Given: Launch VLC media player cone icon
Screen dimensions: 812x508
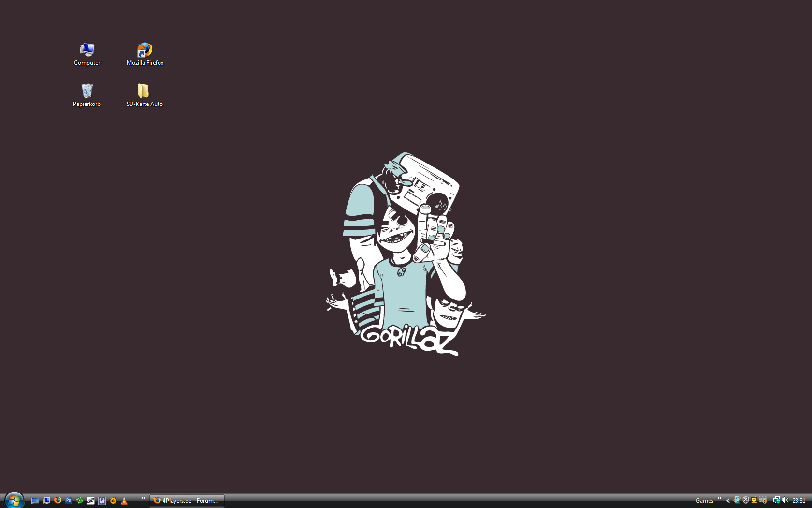Looking at the screenshot, I should (x=124, y=501).
